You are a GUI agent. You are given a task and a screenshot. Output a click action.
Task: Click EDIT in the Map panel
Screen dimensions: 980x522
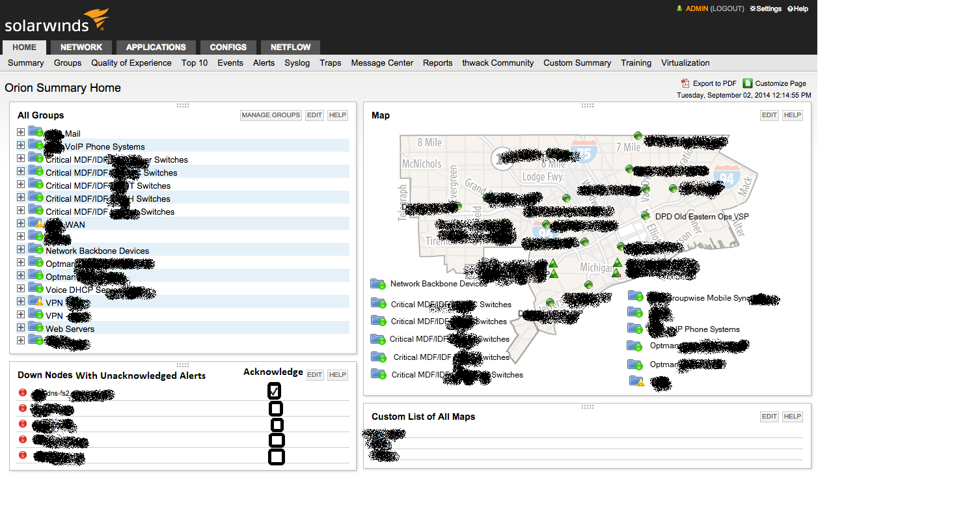coord(770,115)
